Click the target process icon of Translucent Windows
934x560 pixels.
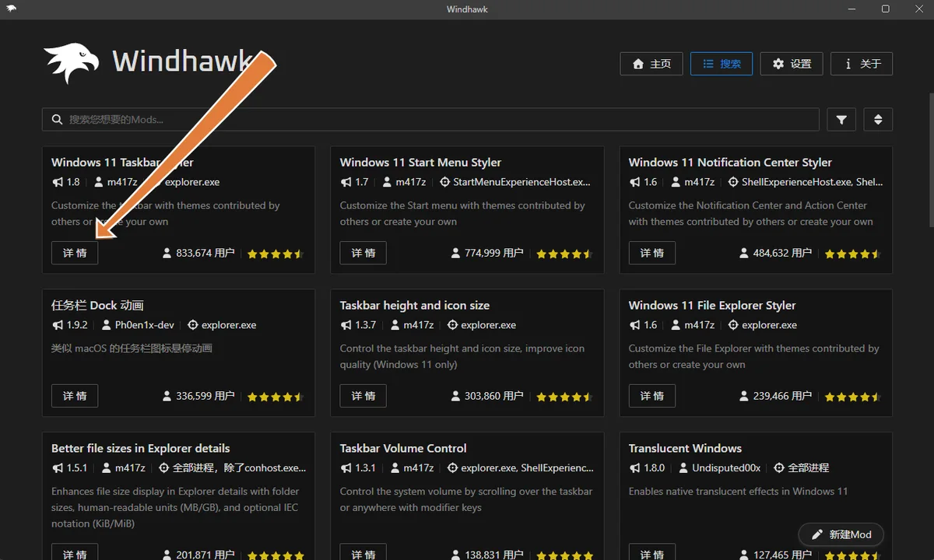point(780,468)
